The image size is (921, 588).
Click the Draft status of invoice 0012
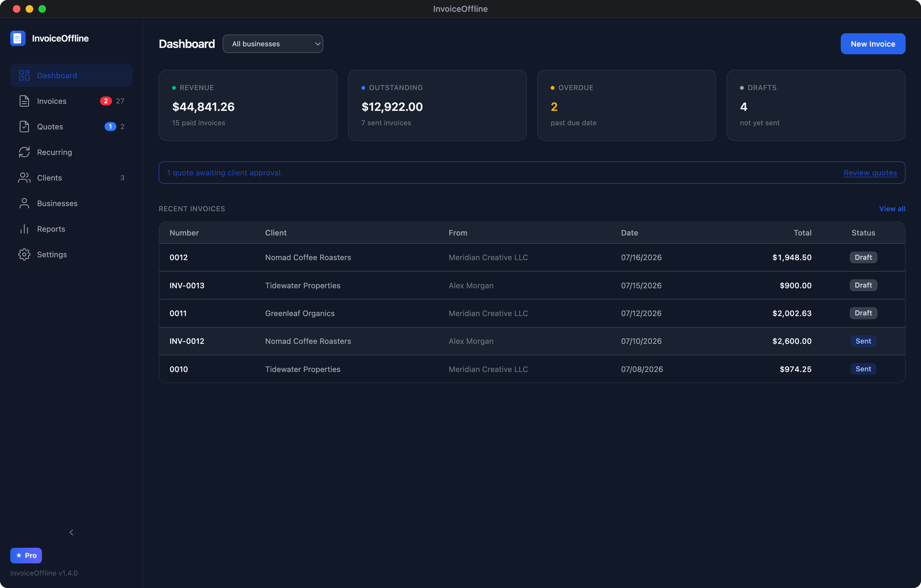pyautogui.click(x=863, y=257)
